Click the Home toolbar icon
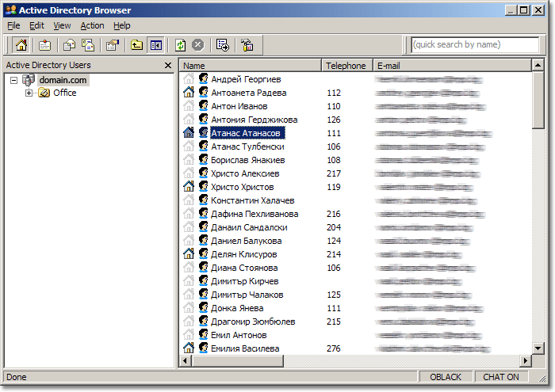555x392 pixels. (21, 45)
